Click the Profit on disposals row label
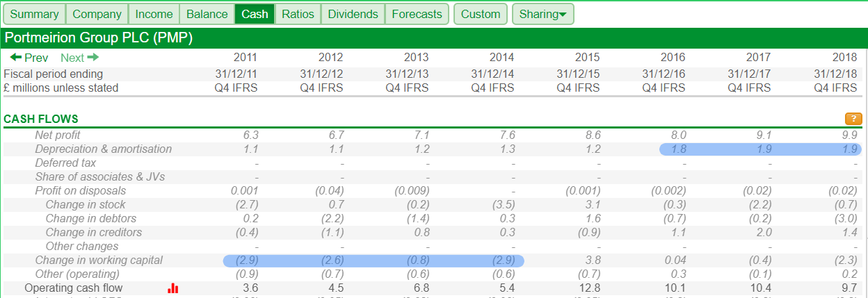Image resolution: width=868 pixels, height=298 pixels. (81, 190)
